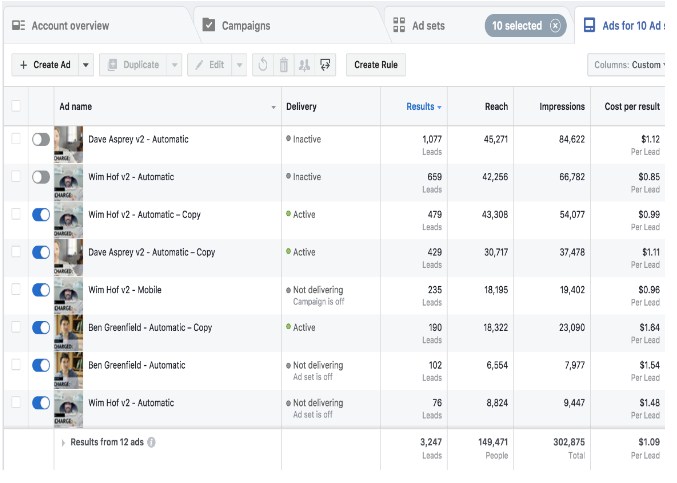Click the Ad sets grid icon
The width and height of the screenshot is (677, 483).
[x=400, y=26]
